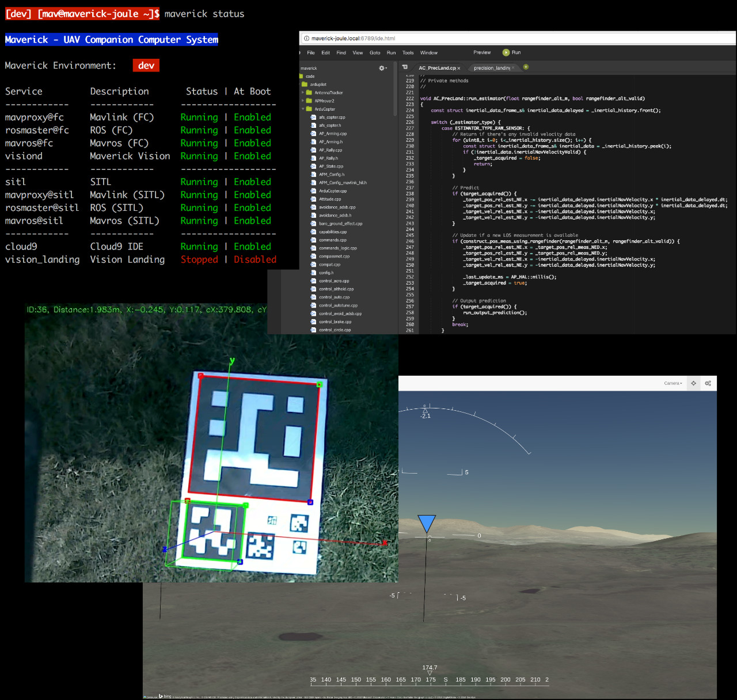Viewport: 737px width, 700px height.
Task: Click the 174.7 heading value on compass
Action: pyautogui.click(x=430, y=668)
